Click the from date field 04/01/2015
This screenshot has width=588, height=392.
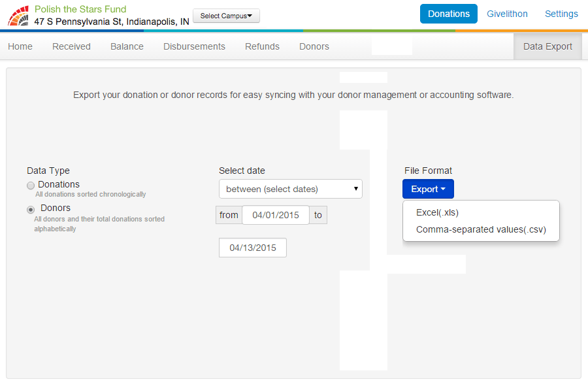tap(275, 215)
